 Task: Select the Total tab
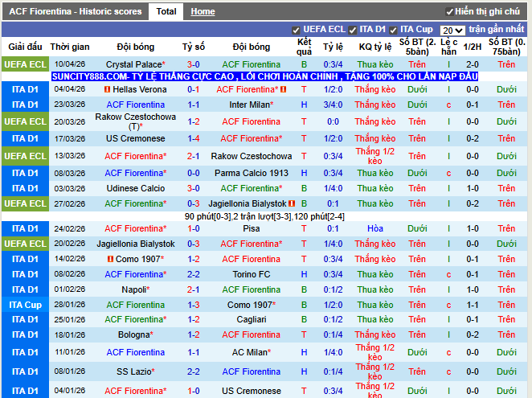pyautogui.click(x=166, y=12)
